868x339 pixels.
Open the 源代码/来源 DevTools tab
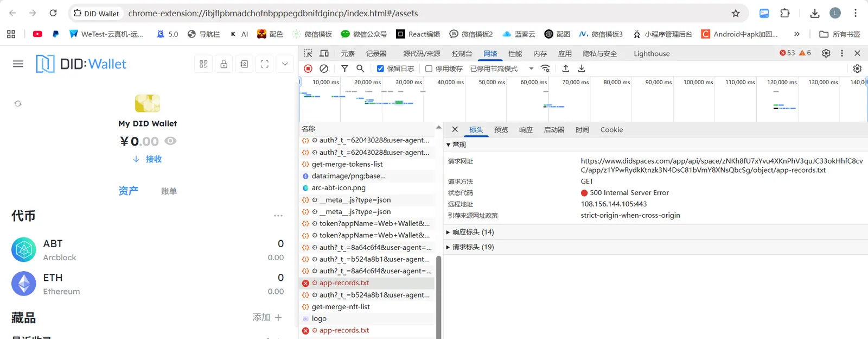(422, 54)
